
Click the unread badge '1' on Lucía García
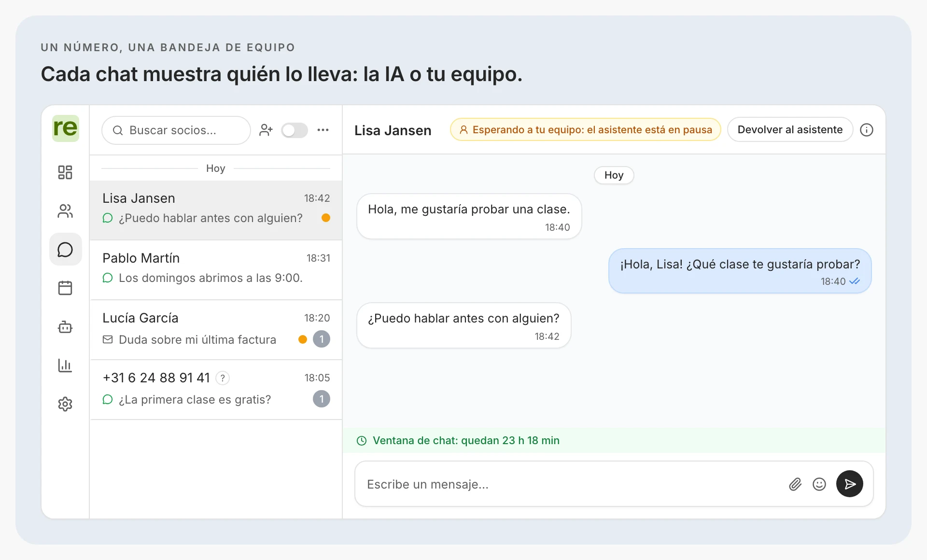point(322,339)
